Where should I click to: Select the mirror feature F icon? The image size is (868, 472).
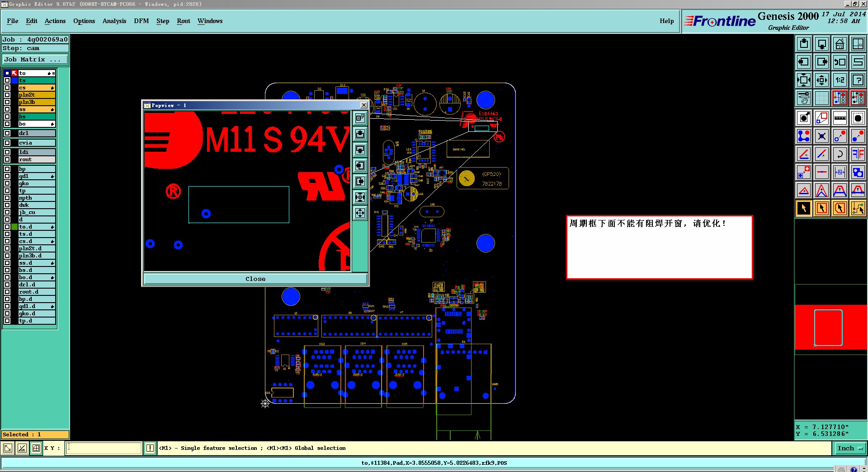[858, 154]
